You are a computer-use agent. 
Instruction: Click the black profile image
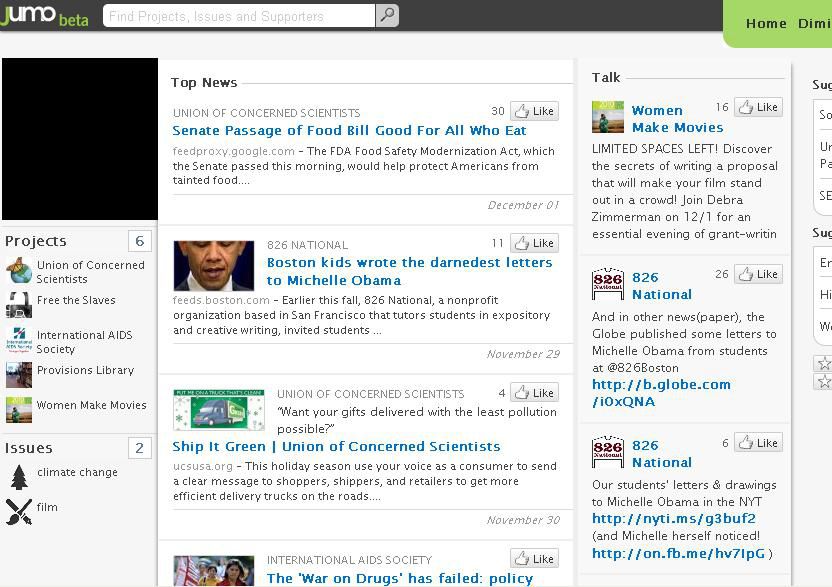(x=80, y=139)
